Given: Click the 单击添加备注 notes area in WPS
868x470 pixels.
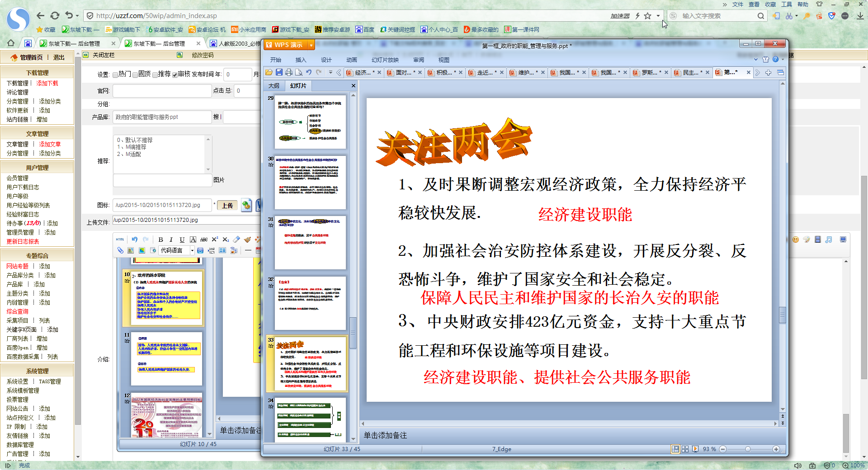Looking at the screenshot, I should click(386, 435).
